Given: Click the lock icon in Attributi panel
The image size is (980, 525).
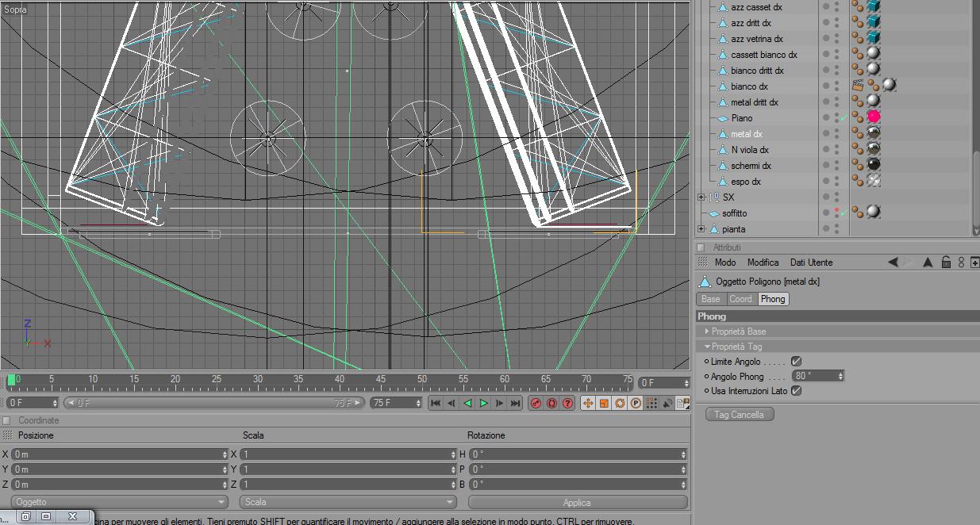Looking at the screenshot, I should [946, 262].
